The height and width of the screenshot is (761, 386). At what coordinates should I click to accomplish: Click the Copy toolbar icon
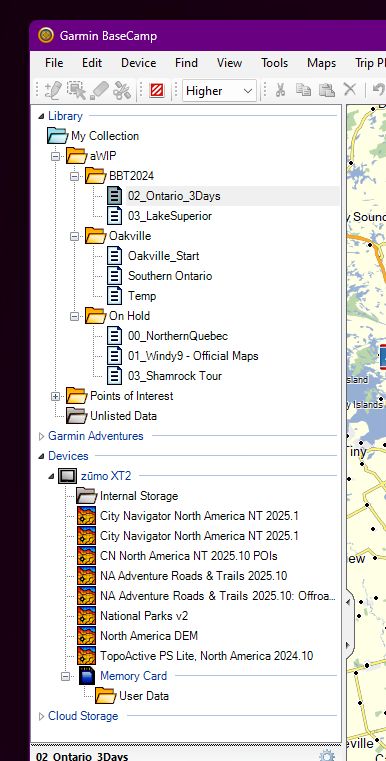click(x=304, y=90)
